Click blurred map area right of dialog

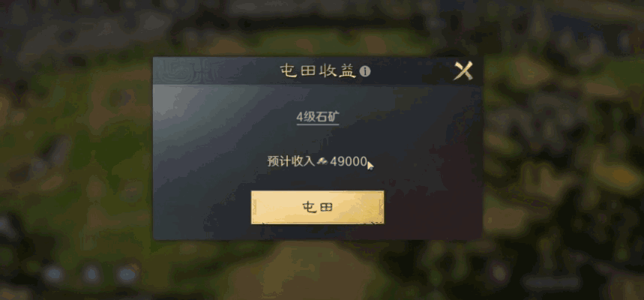(563, 148)
